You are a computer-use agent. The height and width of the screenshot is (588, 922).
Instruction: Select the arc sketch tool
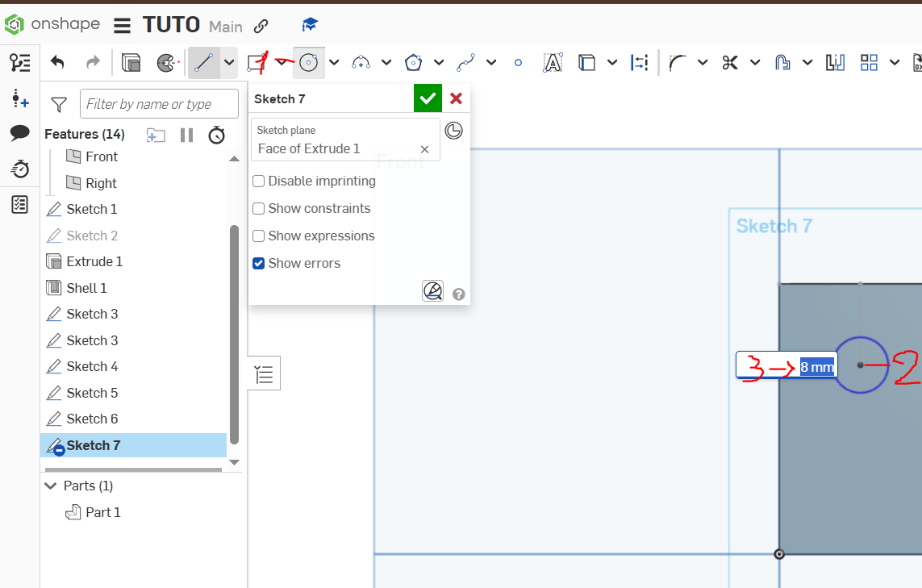point(361,62)
